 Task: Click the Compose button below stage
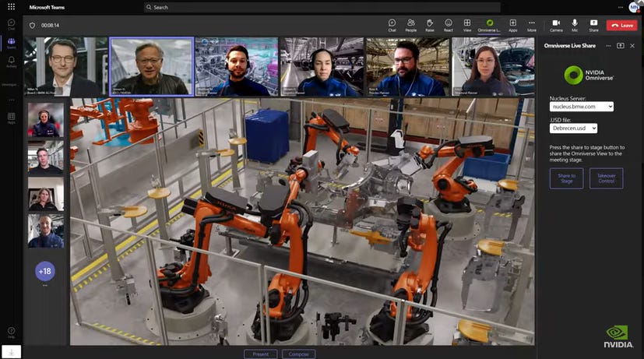[298, 354]
